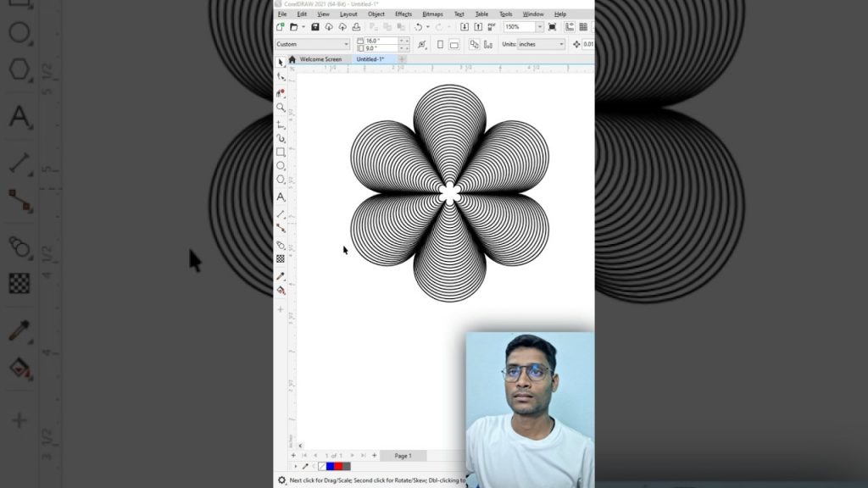Select the Ellipse tool
868x488 pixels.
(x=280, y=164)
